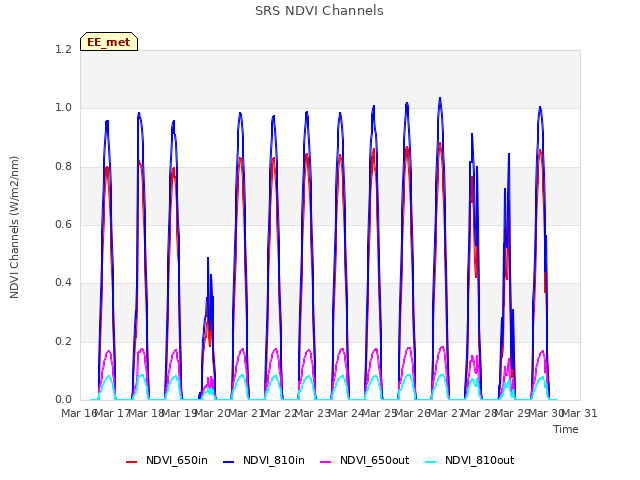Click the low blue peak below 0.5
Image resolution: width=640 pixels, height=480 pixels.
pos(208,259)
